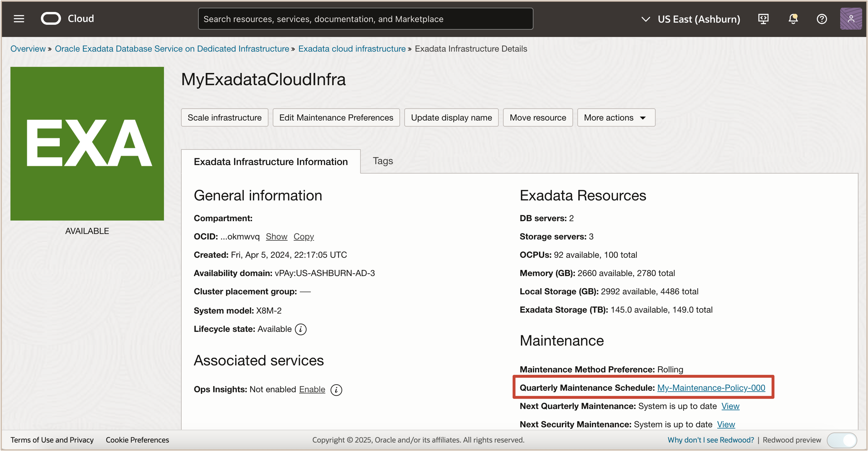The image size is (868, 451).
Task: Show the full OCID value
Action: click(x=276, y=237)
